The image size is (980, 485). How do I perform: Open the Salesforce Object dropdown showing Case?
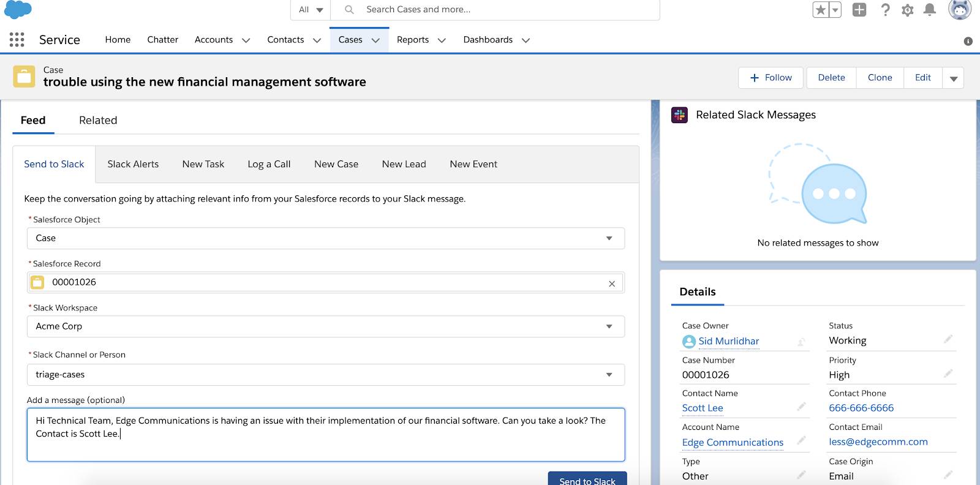[x=326, y=238]
